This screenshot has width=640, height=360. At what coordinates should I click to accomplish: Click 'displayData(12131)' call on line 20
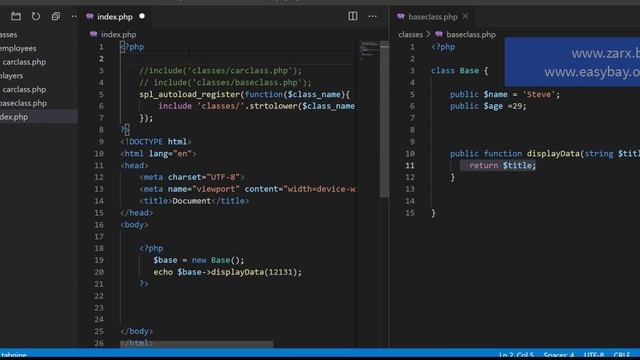point(256,272)
